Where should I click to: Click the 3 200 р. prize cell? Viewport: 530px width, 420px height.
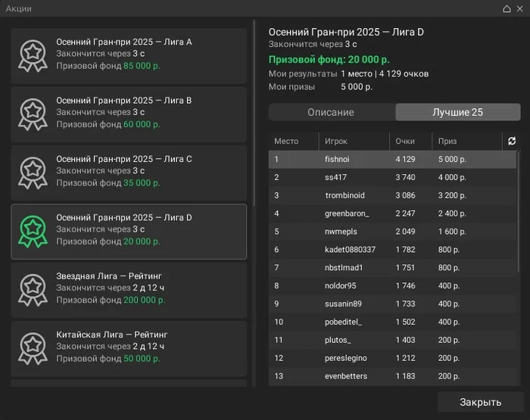click(x=452, y=195)
